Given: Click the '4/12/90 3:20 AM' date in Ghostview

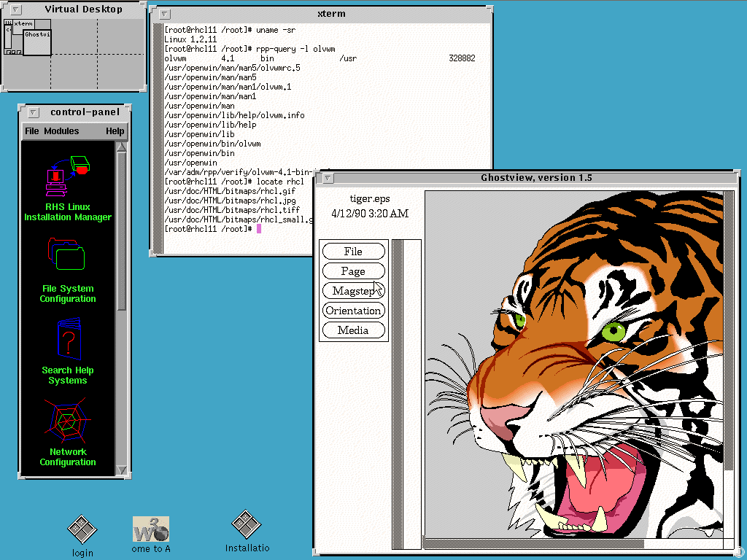Looking at the screenshot, I should point(370,214).
